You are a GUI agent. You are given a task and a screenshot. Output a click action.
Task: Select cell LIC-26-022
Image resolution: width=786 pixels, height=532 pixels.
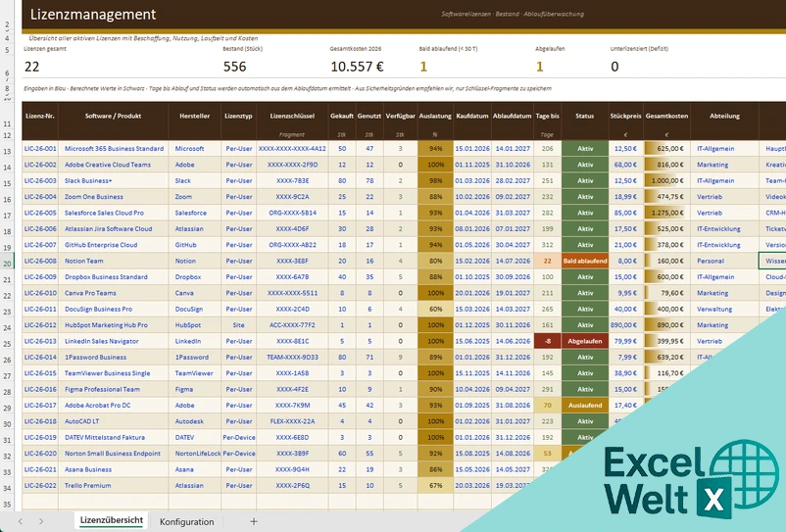click(x=40, y=485)
